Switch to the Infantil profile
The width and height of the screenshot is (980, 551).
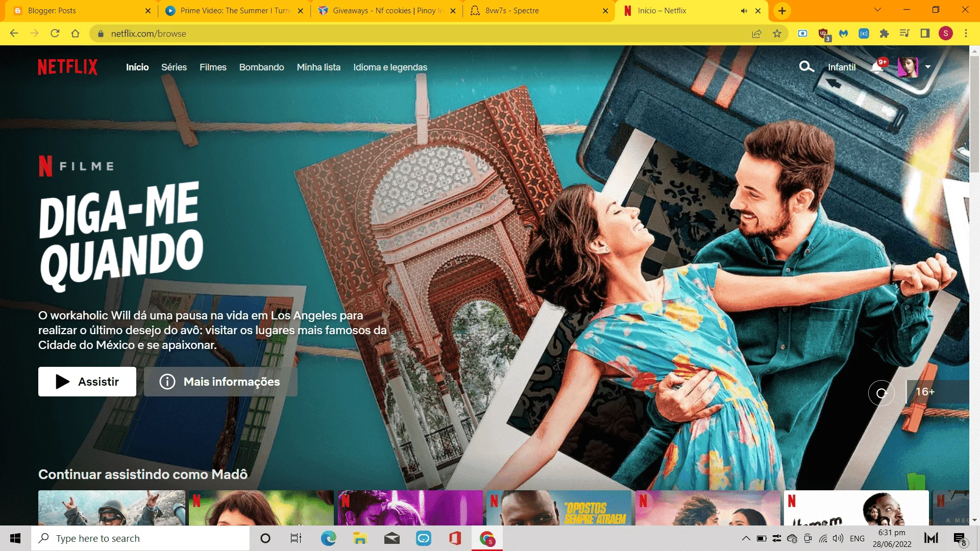tap(842, 67)
